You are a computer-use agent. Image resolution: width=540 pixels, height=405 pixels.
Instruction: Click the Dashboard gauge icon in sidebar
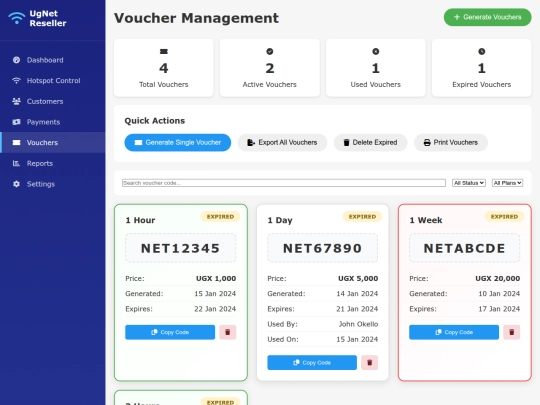click(x=16, y=60)
